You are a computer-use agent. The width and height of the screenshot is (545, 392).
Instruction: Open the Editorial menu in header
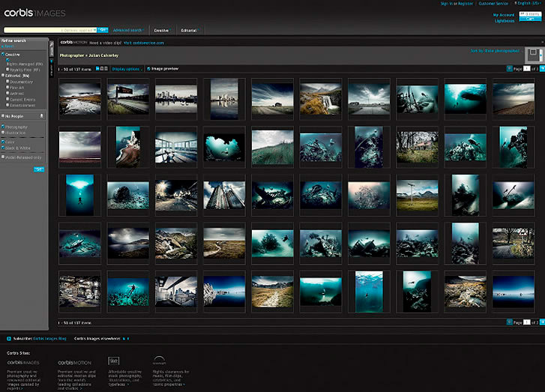(x=190, y=30)
